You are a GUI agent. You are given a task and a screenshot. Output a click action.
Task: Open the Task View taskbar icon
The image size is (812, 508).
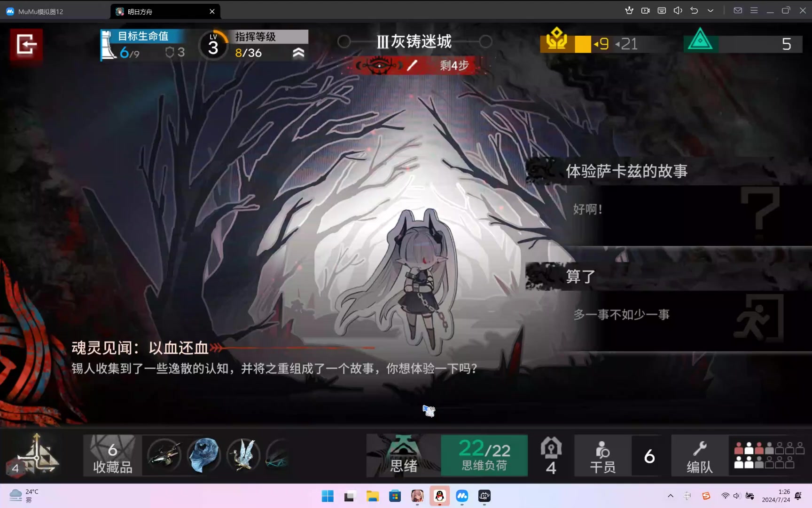(350, 496)
